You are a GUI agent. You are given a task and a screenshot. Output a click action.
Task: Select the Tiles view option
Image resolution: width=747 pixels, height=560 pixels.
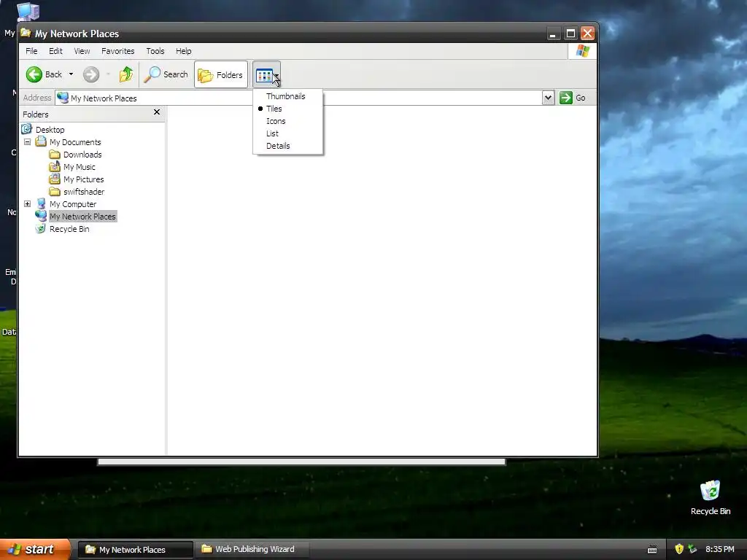tap(274, 109)
